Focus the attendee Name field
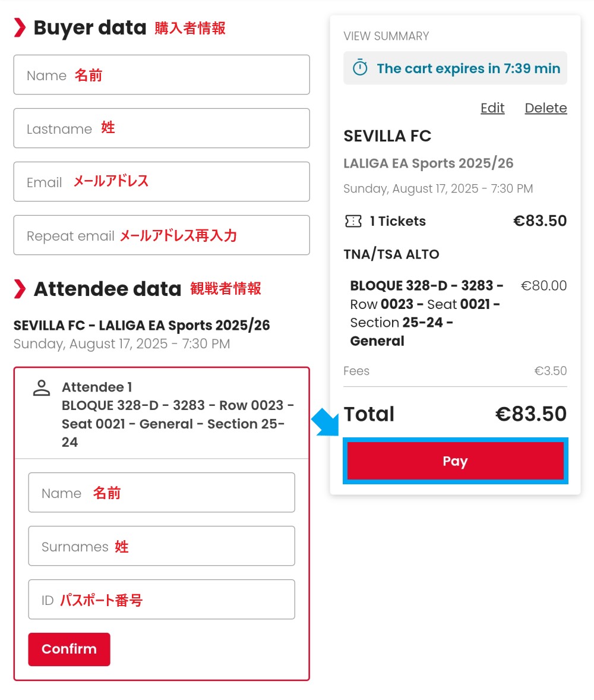 (162, 493)
